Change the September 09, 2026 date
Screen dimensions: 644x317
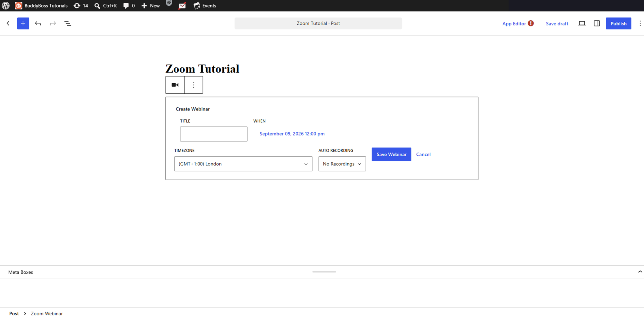click(292, 134)
